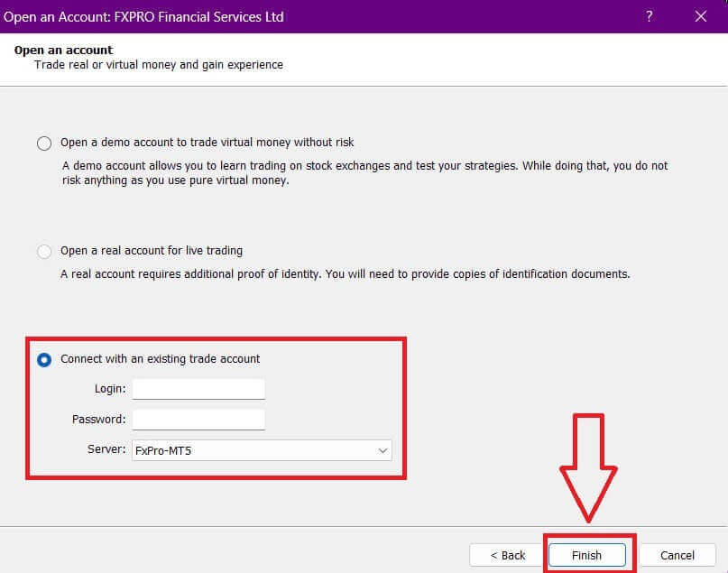Click the Open an account header text
This screenshot has height=573, width=728.
[62, 50]
